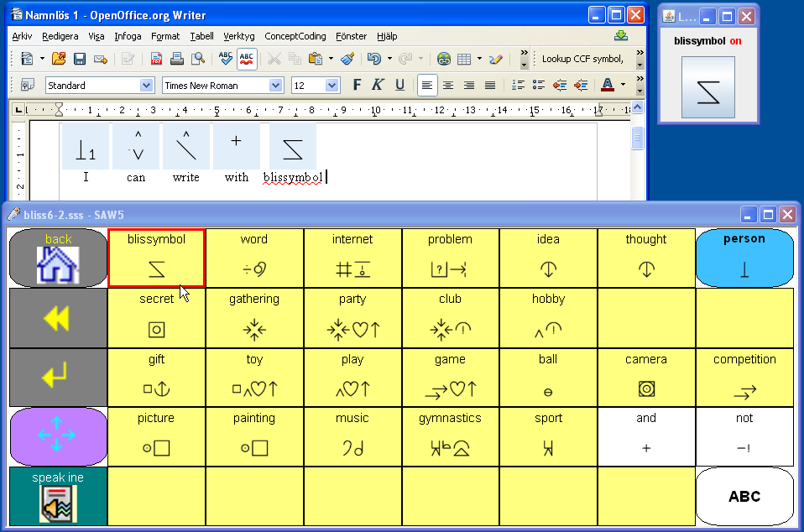
Task: Toggle Bold (F) formatting
Action: 358,85
